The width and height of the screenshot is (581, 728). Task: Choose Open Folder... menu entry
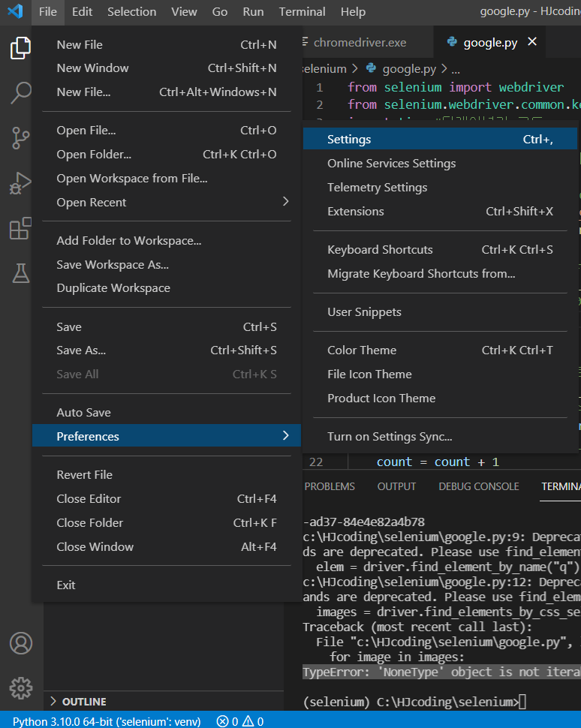click(x=166, y=154)
